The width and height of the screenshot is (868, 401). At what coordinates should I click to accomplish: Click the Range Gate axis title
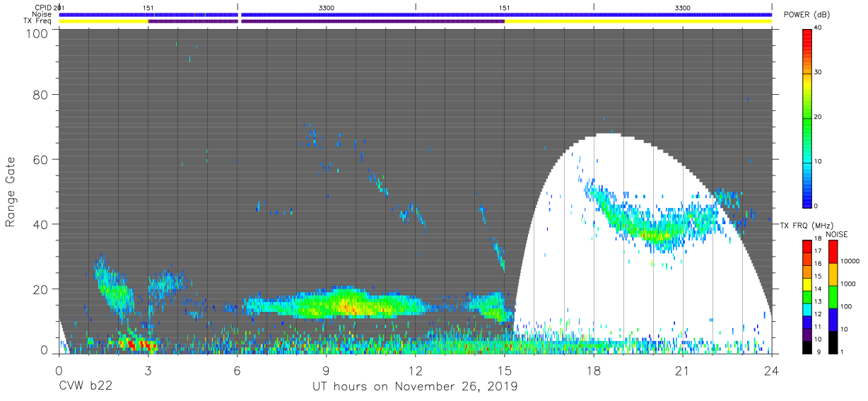coord(11,192)
